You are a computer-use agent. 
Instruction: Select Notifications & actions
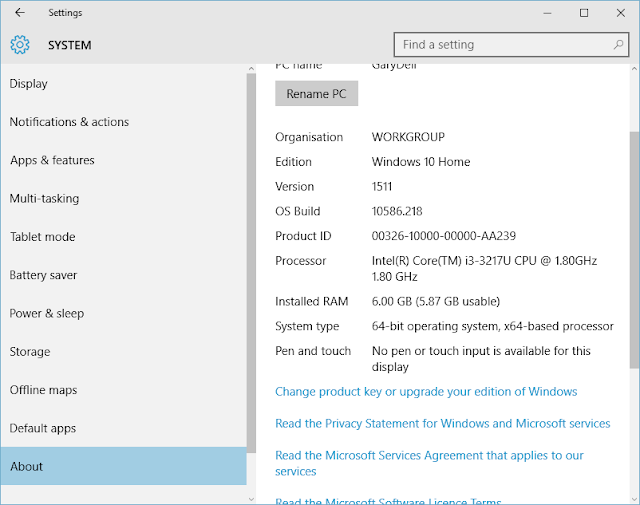point(69,122)
